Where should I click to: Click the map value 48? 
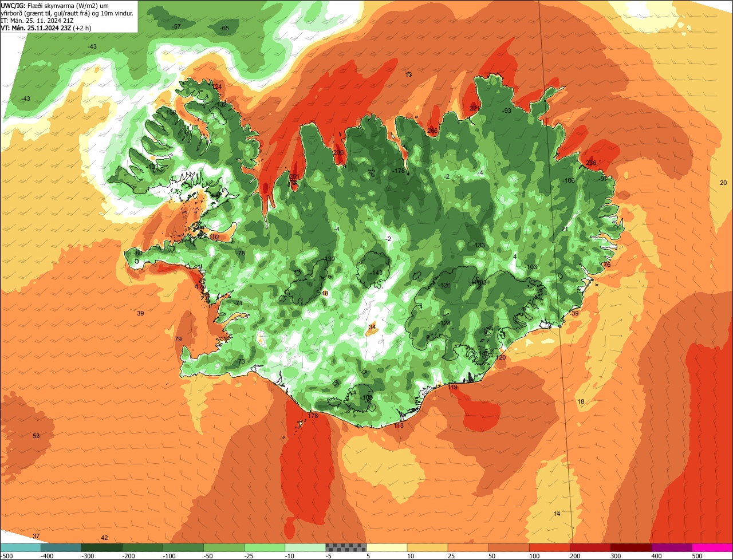[325, 293]
